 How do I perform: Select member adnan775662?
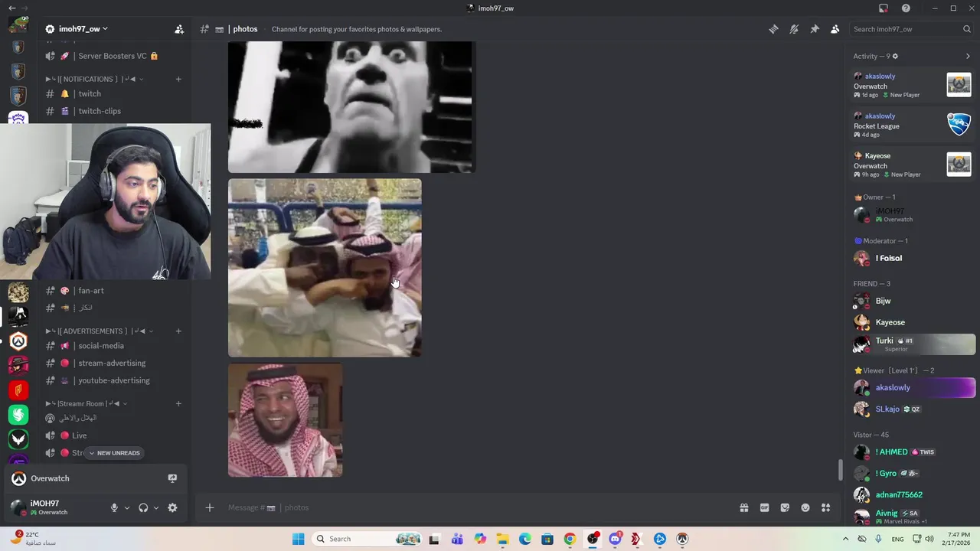coord(912,494)
